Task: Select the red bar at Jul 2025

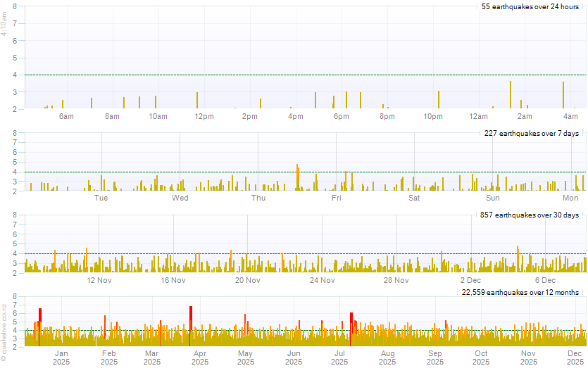Action: (x=351, y=327)
